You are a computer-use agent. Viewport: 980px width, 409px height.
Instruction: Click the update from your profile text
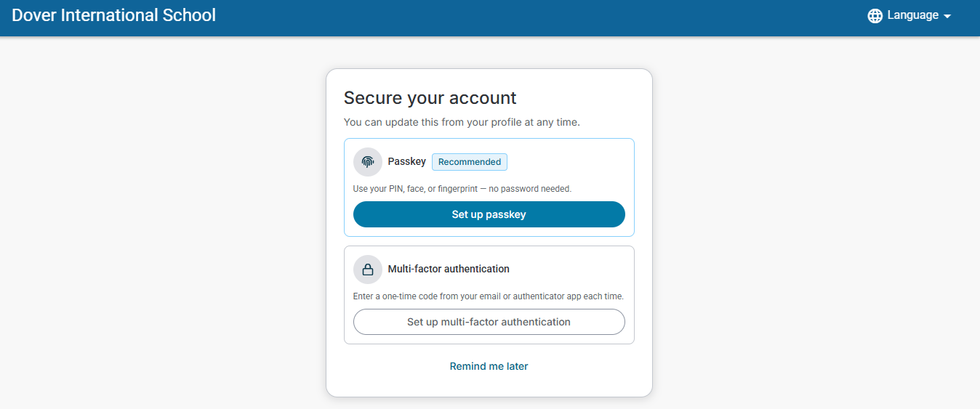(x=462, y=122)
